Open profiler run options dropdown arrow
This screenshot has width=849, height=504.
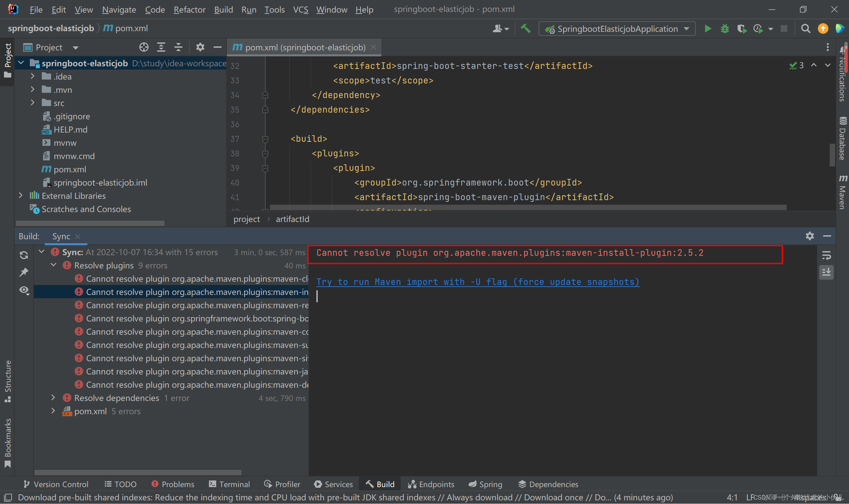(x=770, y=29)
